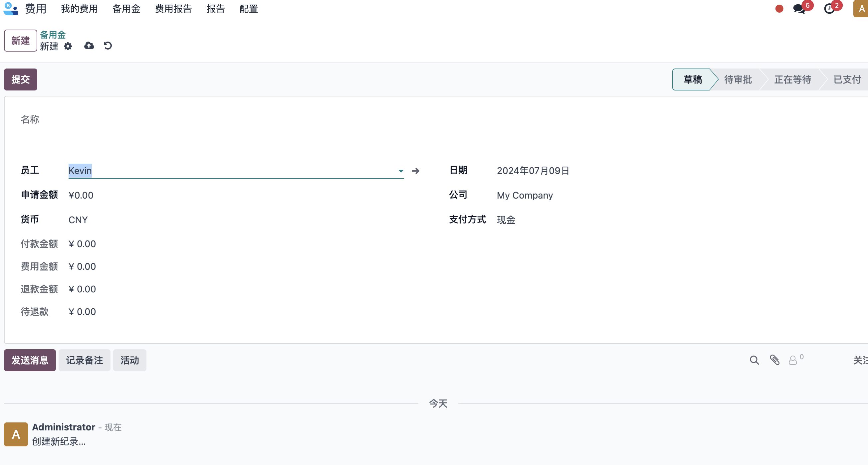Open the gear actions menu
868x465 pixels.
click(x=68, y=46)
